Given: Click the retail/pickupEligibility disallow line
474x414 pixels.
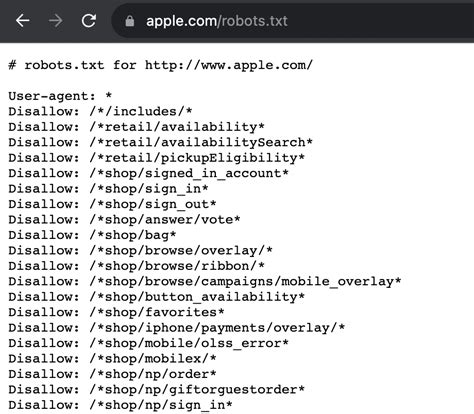Looking at the screenshot, I should tap(156, 158).
